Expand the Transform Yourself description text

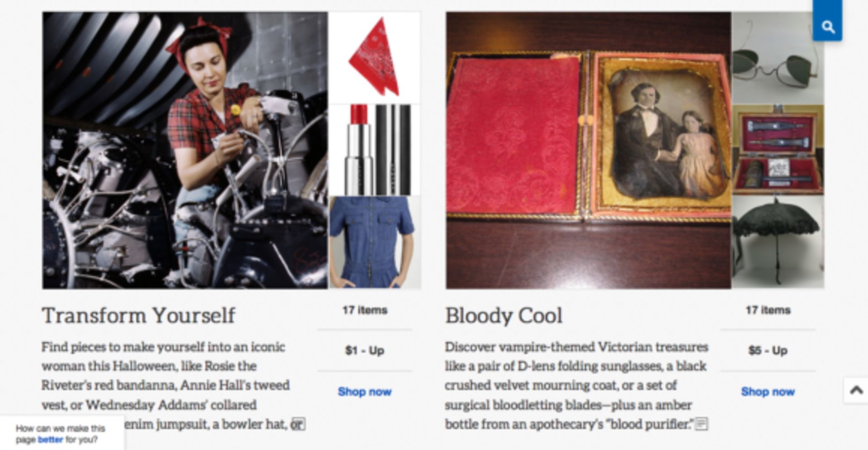coord(298,424)
